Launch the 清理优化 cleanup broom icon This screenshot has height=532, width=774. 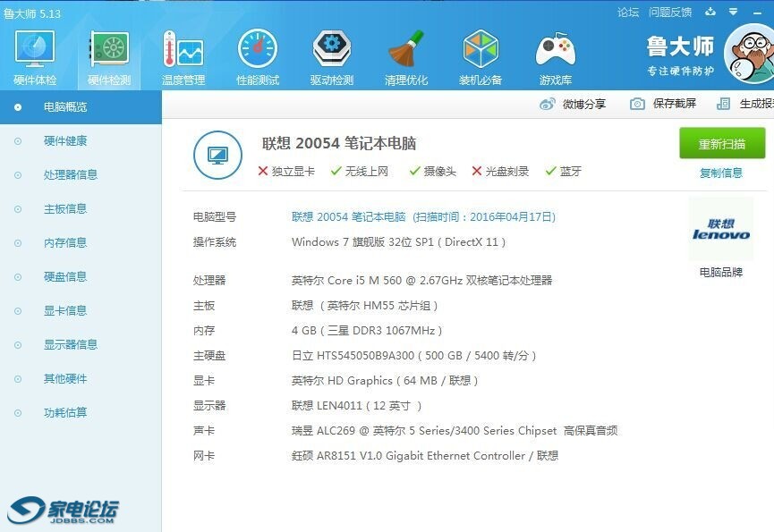point(405,51)
